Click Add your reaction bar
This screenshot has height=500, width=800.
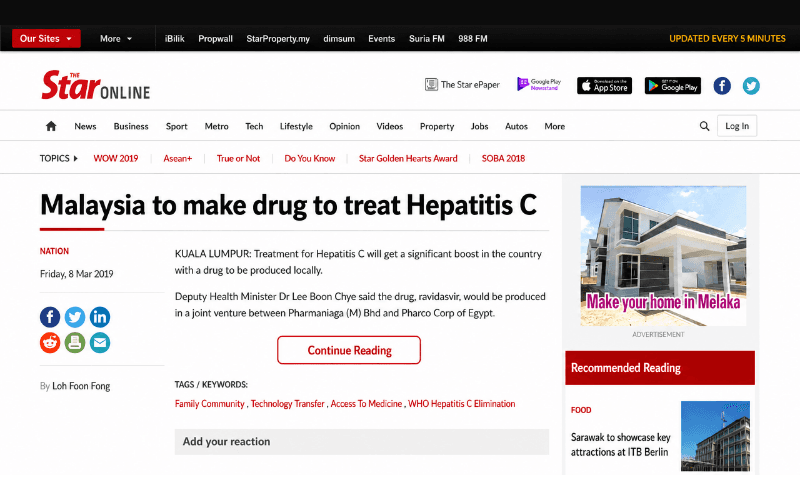pyautogui.click(x=362, y=441)
